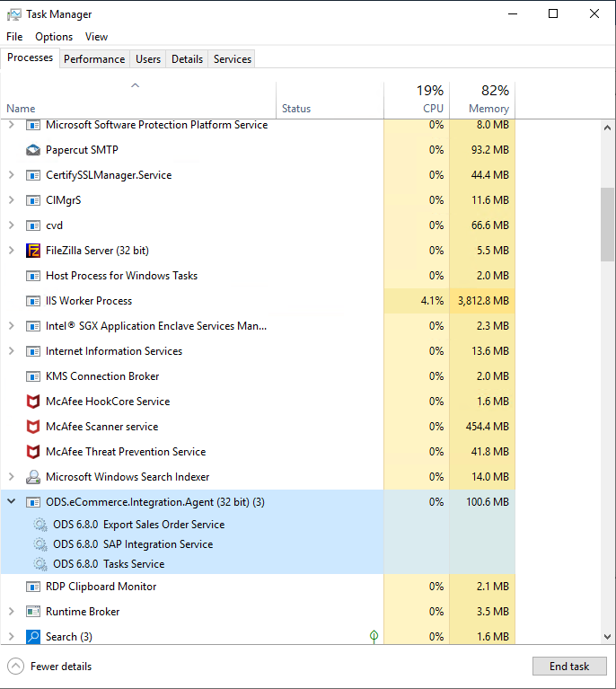Click the scrollbar up arrow
616x689 pixels.
pyautogui.click(x=607, y=128)
